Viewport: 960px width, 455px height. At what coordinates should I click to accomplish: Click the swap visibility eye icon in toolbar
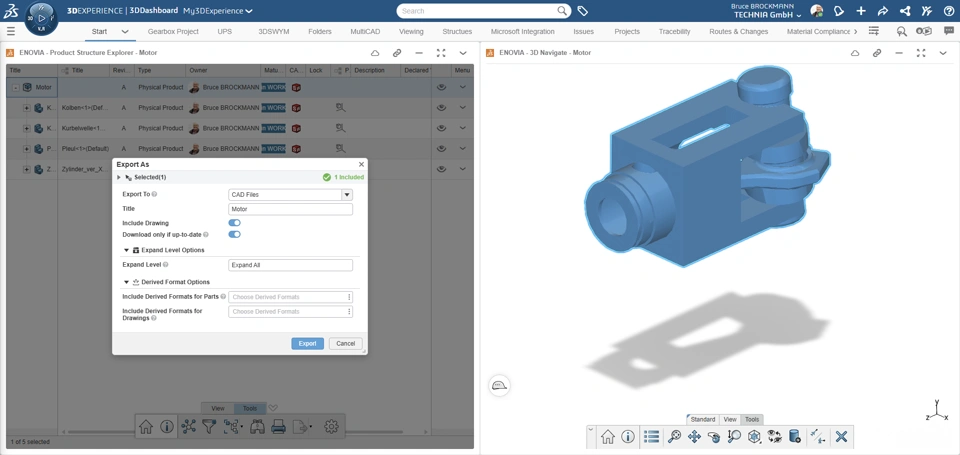774,437
